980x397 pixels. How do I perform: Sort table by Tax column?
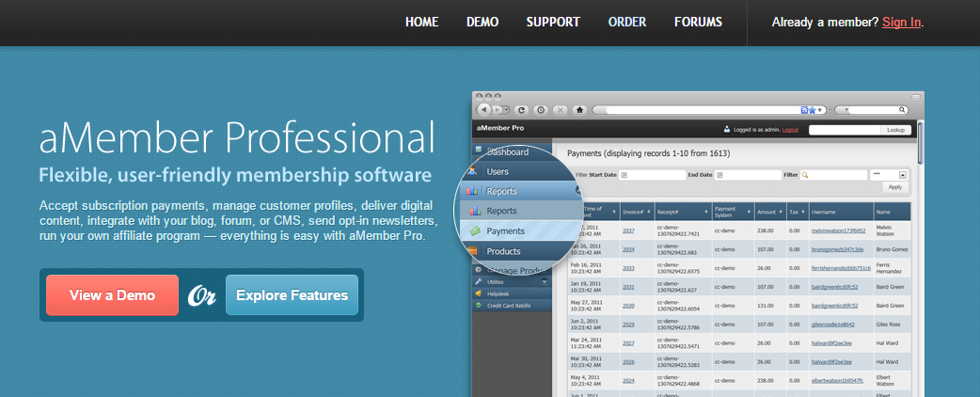(797, 213)
